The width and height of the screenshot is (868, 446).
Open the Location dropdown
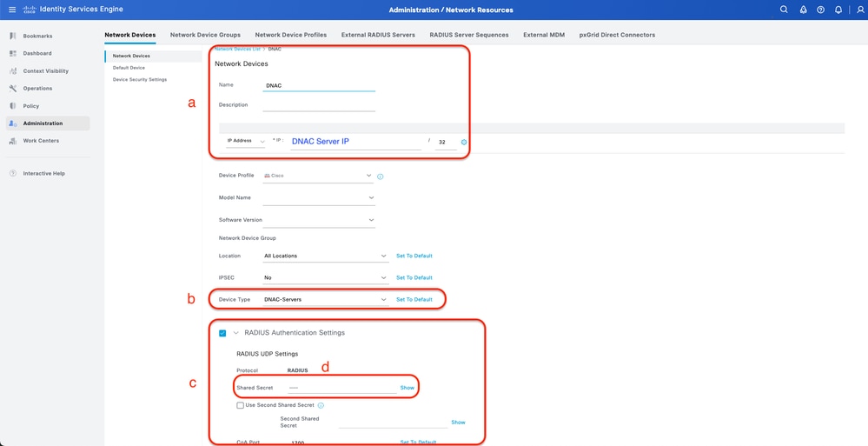pyautogui.click(x=326, y=256)
